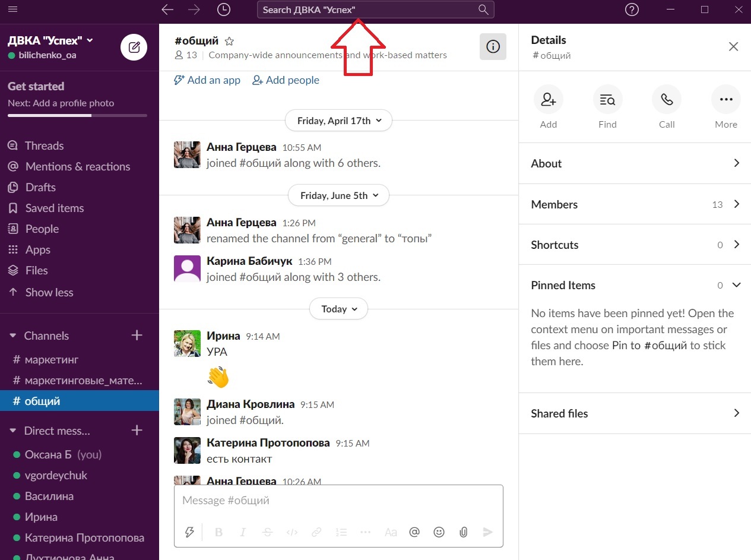The image size is (751, 560).
Task: Go back with the left arrow
Action: click(167, 10)
